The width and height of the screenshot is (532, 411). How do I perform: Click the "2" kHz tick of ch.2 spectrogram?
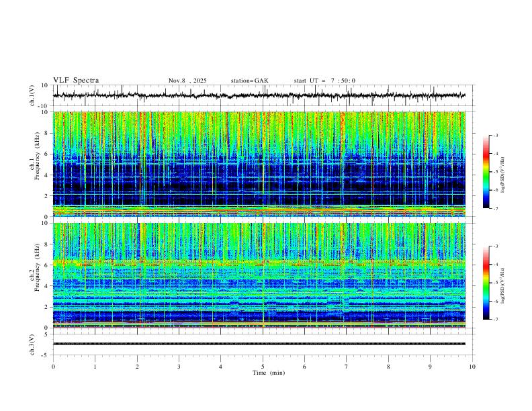click(47, 307)
